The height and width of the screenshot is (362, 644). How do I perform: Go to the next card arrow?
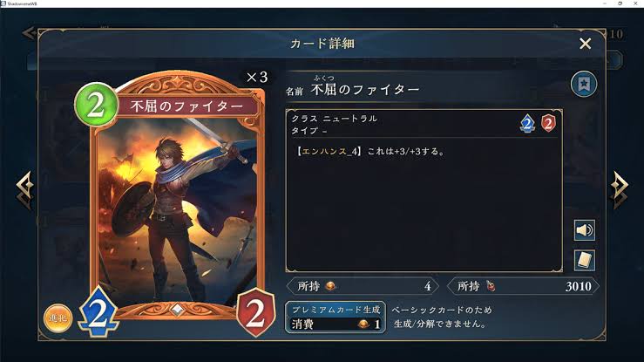(x=620, y=190)
